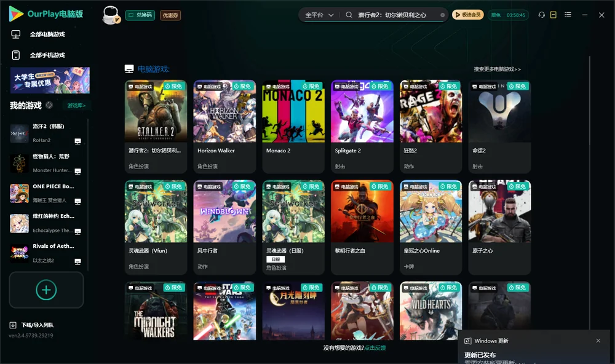Open the user avatar profile

(111, 15)
